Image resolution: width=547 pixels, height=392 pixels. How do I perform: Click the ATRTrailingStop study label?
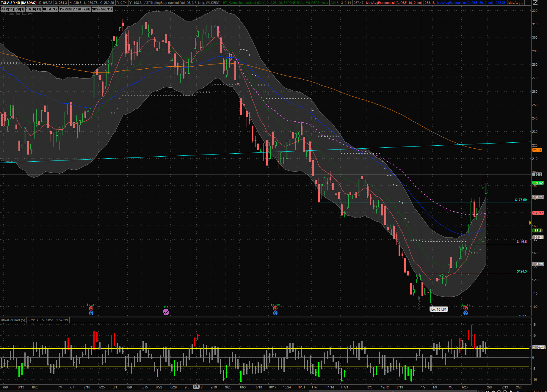(183, 3)
